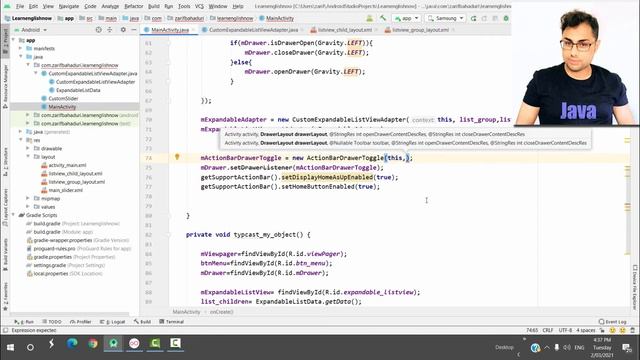Open the Event Log
Image resolution: width=640 pixels, height=360 pixels.
click(612, 322)
